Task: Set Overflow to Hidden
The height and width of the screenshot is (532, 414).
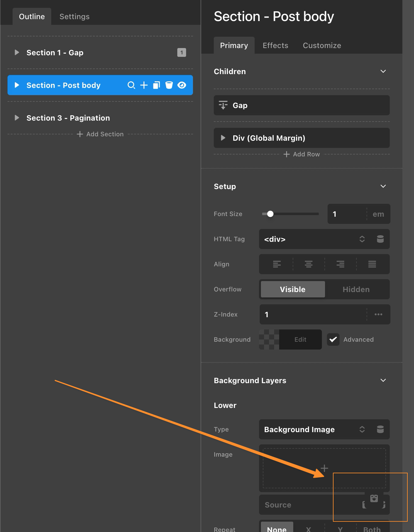Action: click(x=356, y=289)
